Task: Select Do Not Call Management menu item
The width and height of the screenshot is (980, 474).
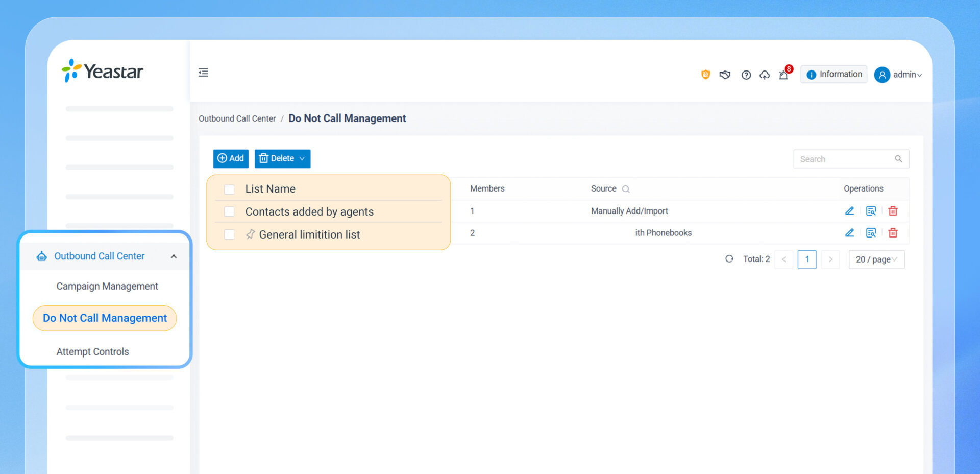Action: click(x=105, y=318)
